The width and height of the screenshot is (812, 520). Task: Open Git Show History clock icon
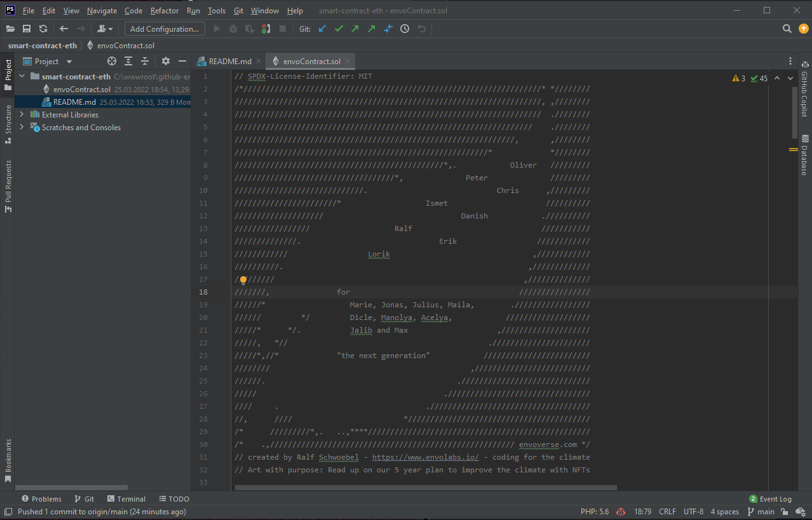coord(405,29)
